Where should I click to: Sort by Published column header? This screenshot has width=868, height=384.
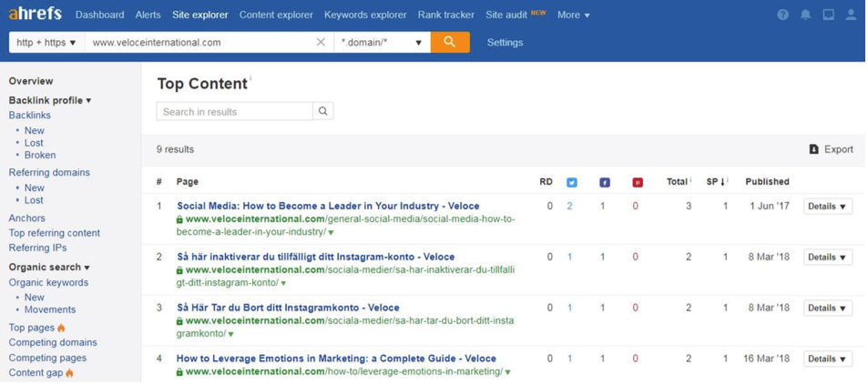(x=767, y=181)
